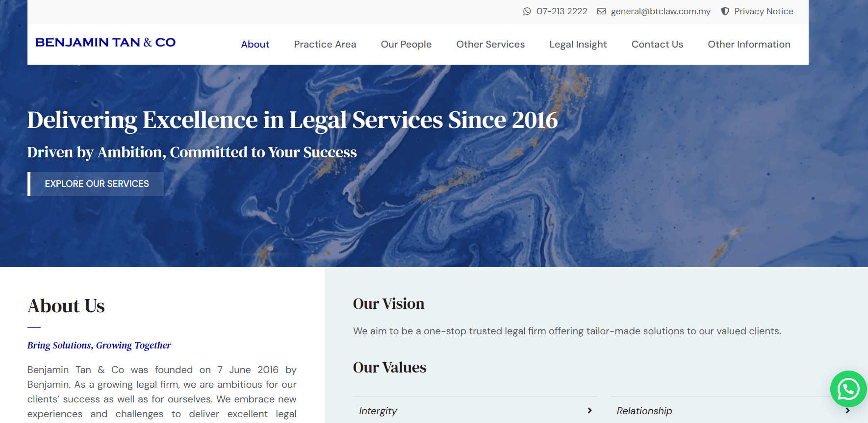Open the Practice Area menu
The height and width of the screenshot is (423, 868).
pyautogui.click(x=325, y=44)
